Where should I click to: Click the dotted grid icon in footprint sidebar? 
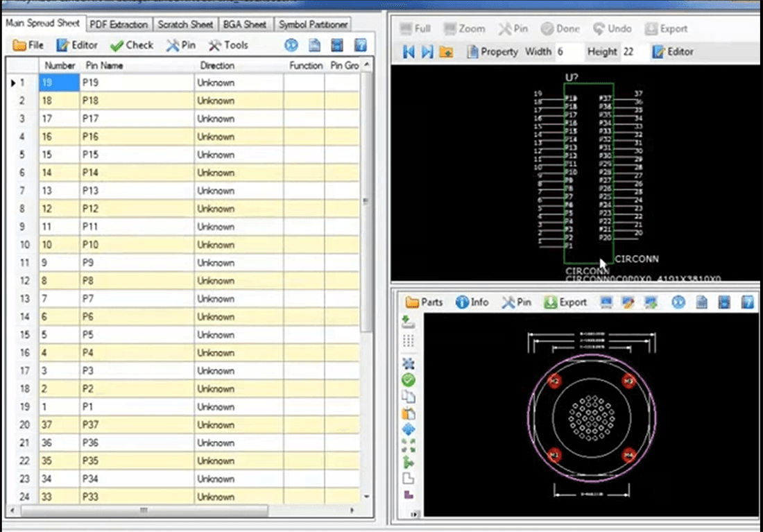pos(409,340)
